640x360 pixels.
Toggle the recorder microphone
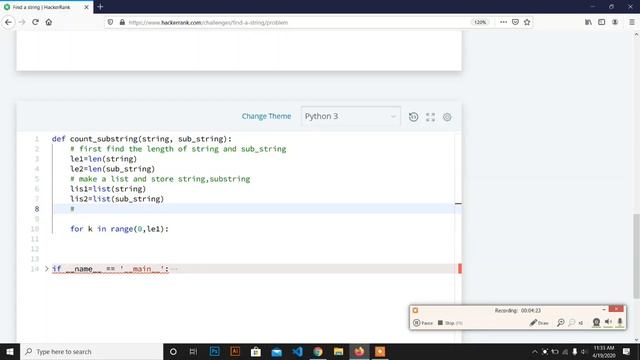pyautogui.click(x=620, y=322)
